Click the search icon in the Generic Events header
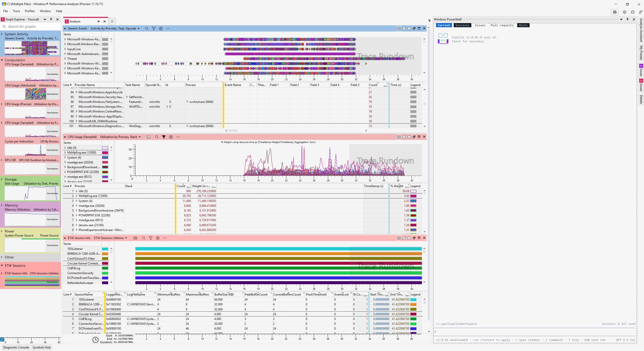 146,28
